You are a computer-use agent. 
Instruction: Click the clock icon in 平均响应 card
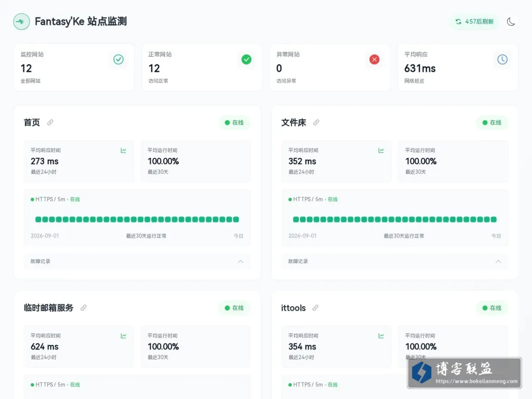coord(502,59)
